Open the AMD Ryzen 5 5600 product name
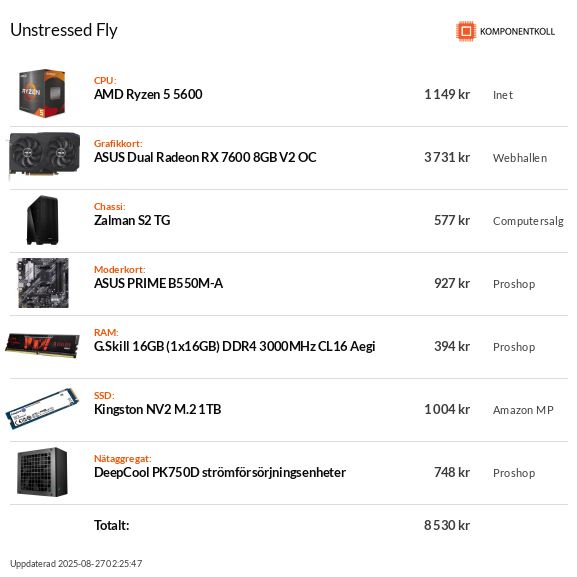The width and height of the screenshot is (577, 577). pyautogui.click(x=148, y=95)
